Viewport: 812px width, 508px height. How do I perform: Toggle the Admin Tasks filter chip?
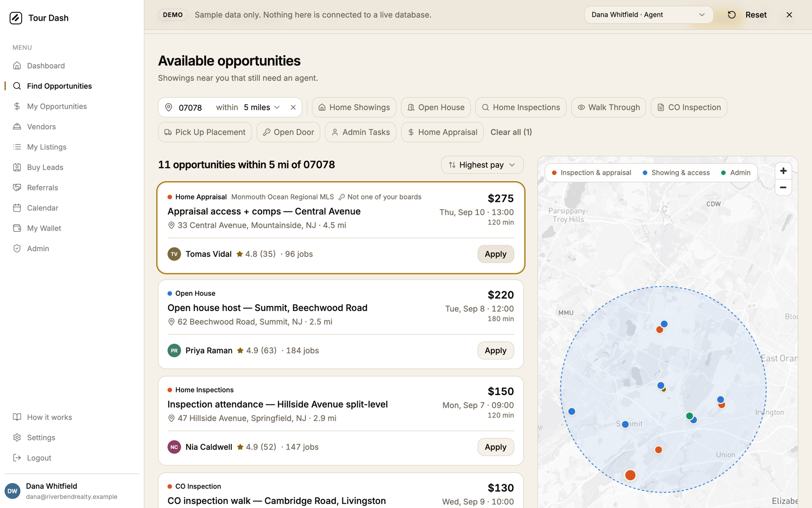click(x=360, y=132)
